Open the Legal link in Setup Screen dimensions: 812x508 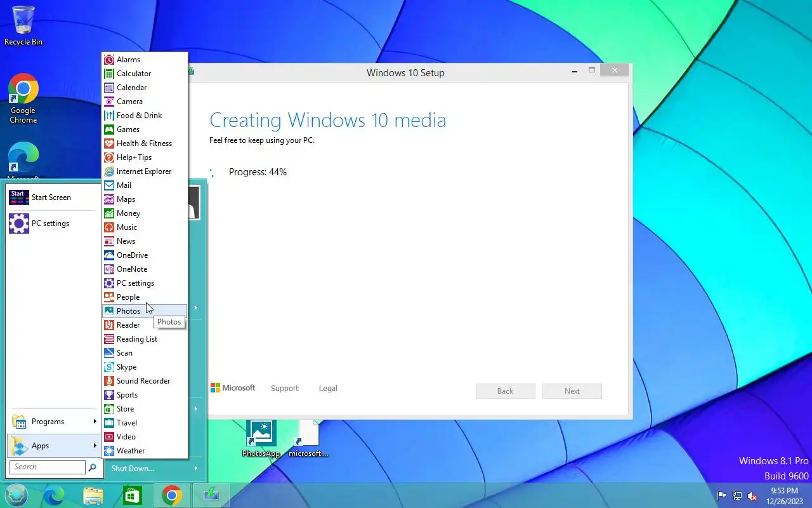tap(328, 389)
